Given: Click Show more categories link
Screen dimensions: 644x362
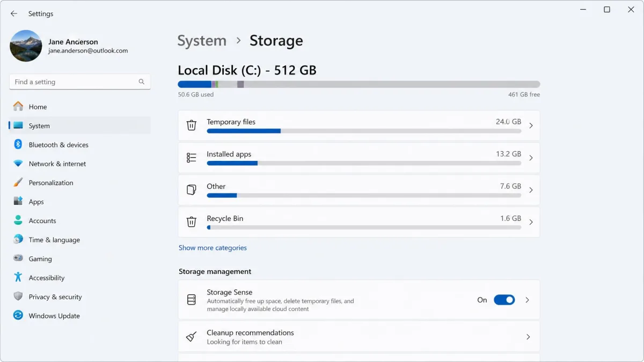Looking at the screenshot, I should click(213, 248).
